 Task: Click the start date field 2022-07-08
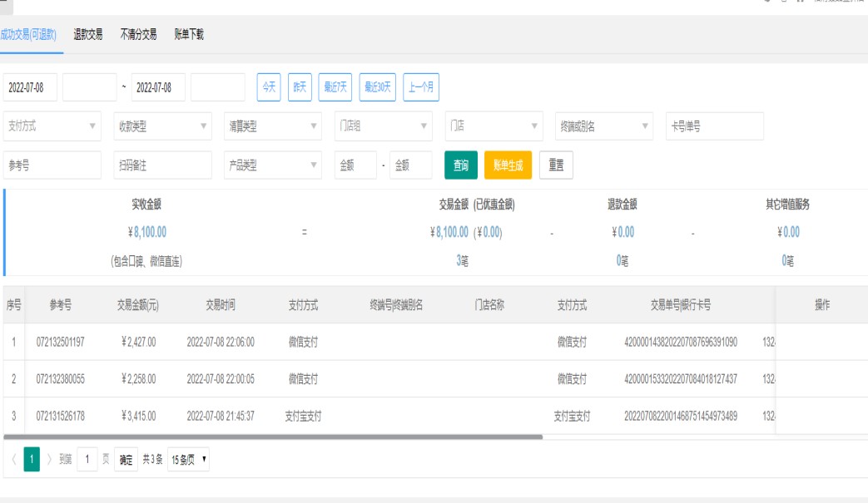pyautogui.click(x=30, y=87)
